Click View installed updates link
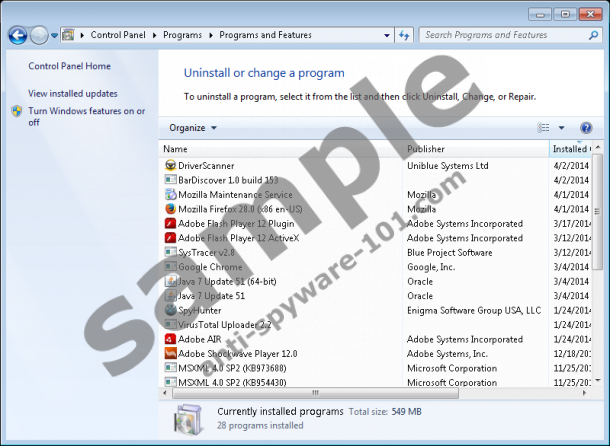Screen dimensions: 610x446 [x=73, y=93]
